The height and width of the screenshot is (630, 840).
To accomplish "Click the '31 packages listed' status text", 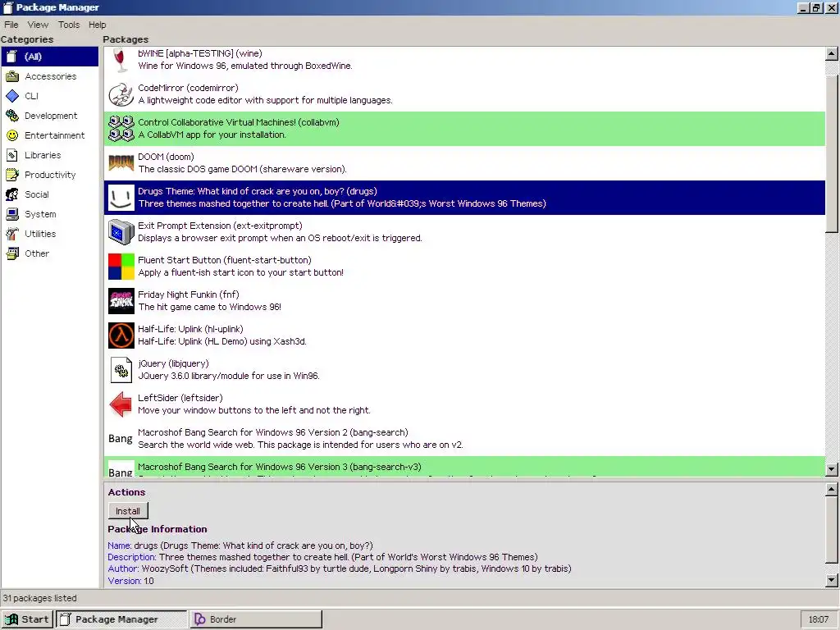I will tap(40, 598).
